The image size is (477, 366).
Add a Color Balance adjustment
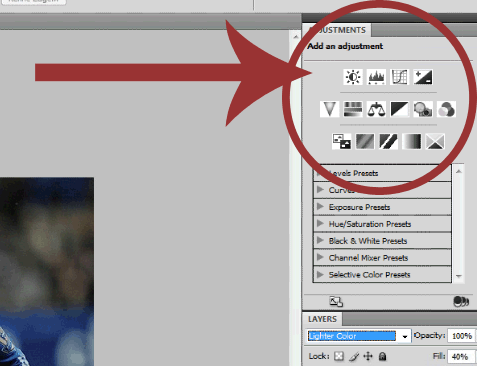point(376,109)
